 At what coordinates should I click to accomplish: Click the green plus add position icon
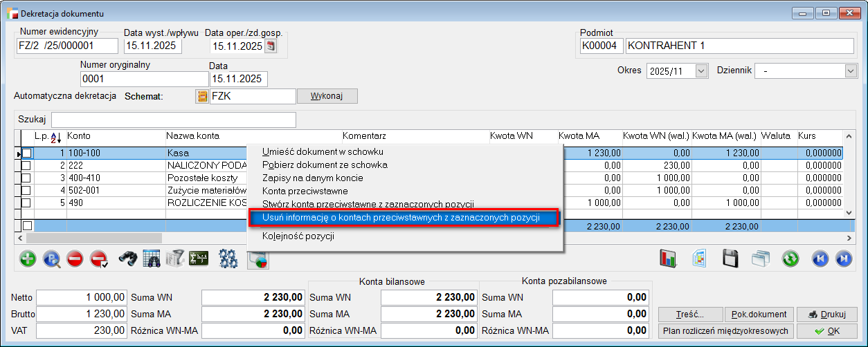pyautogui.click(x=28, y=259)
